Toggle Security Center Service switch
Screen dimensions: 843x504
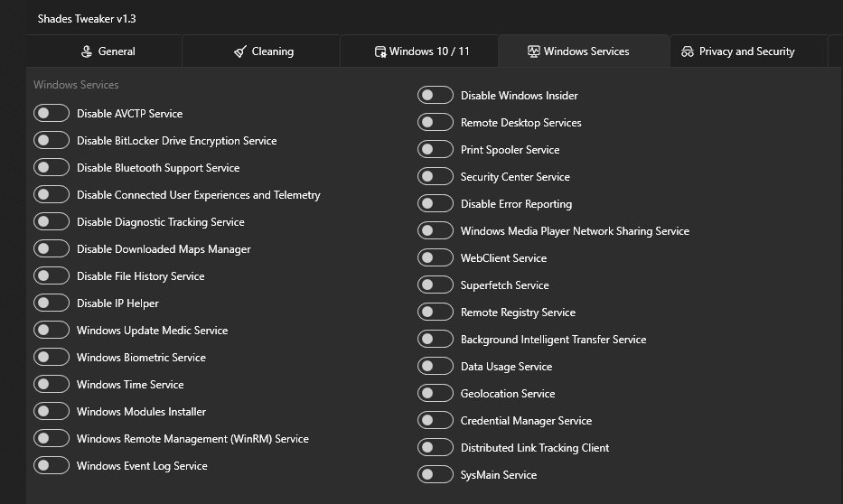tap(436, 176)
